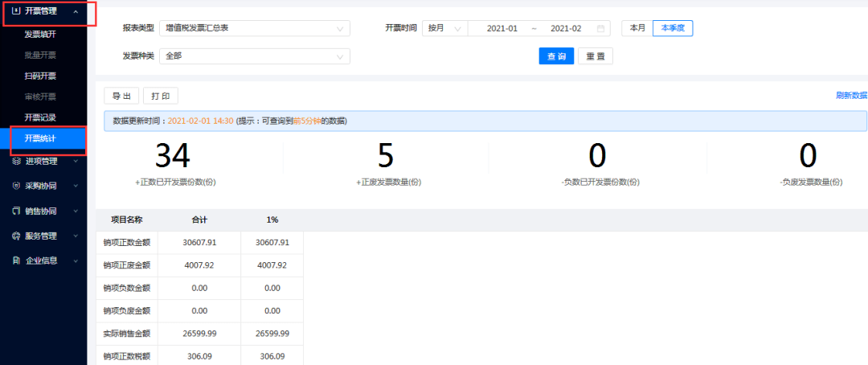Click the 1% column header

click(x=272, y=220)
